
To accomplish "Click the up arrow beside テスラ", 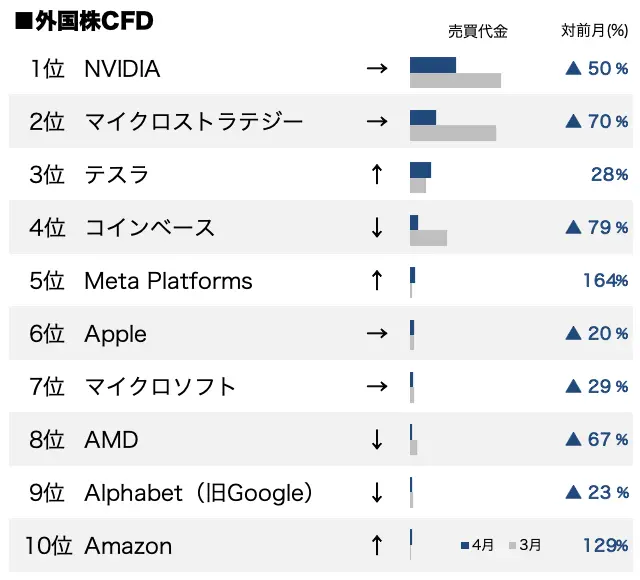I will [x=376, y=174].
